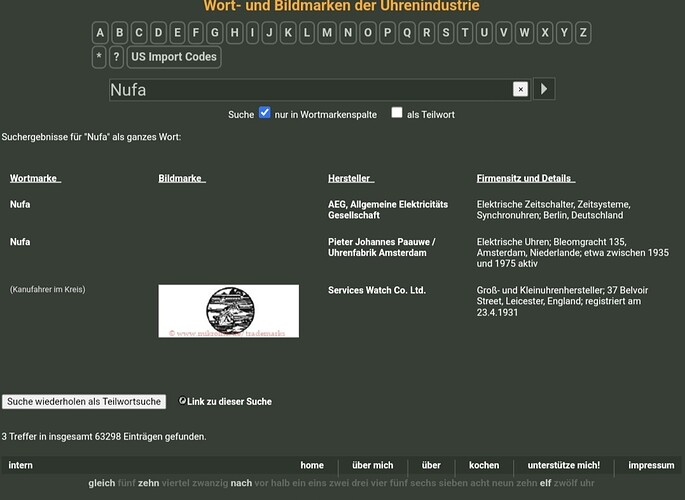The image size is (685, 500).
Task: Enable the 'als Teilwort' checkbox
Action: pos(397,113)
